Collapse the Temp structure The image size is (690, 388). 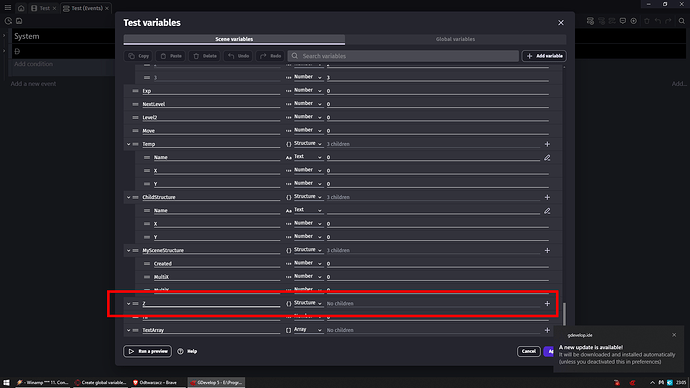(x=128, y=144)
